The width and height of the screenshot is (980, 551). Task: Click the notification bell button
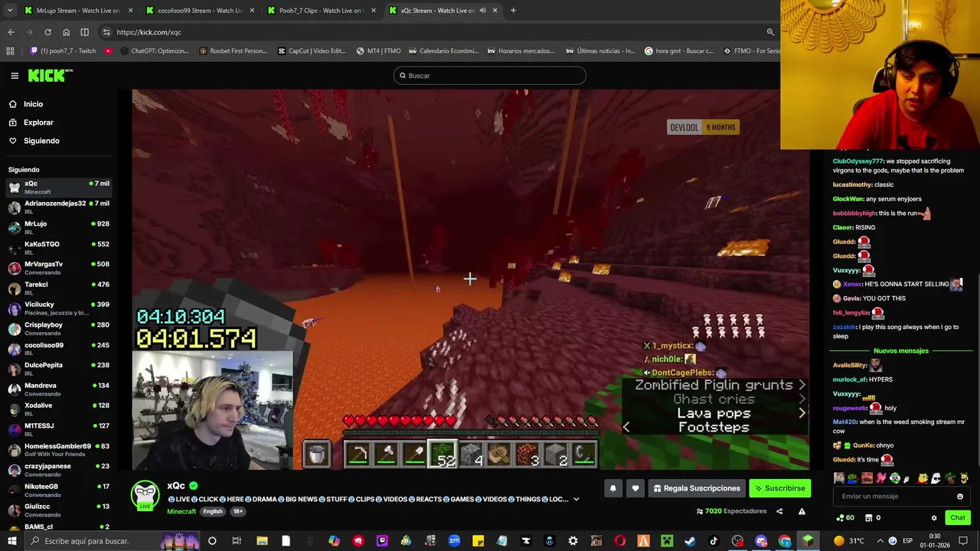(612, 488)
